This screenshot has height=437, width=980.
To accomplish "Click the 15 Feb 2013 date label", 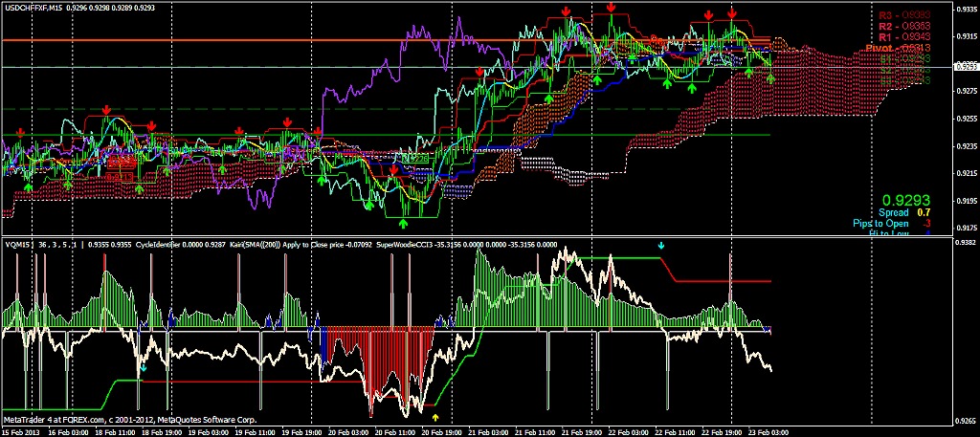I will point(19,432).
